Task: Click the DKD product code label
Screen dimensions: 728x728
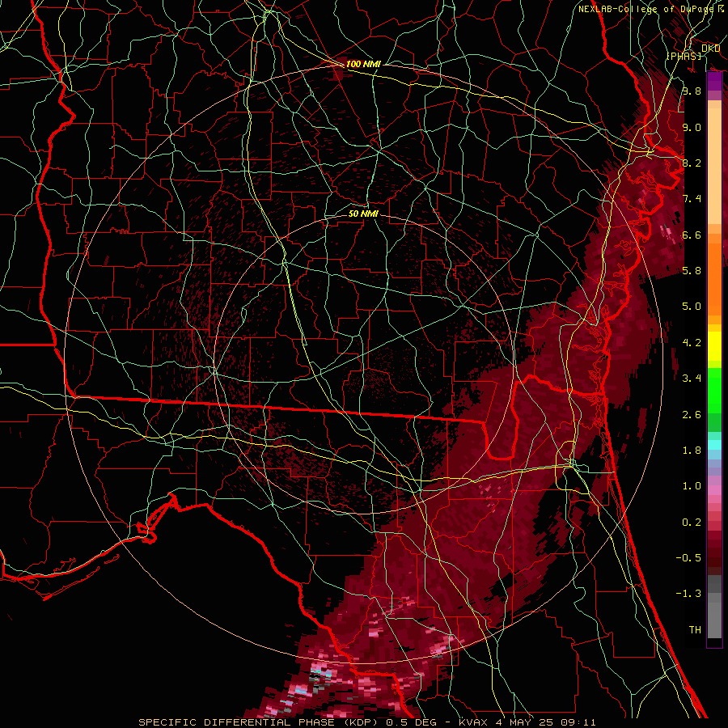Action: 710,49
